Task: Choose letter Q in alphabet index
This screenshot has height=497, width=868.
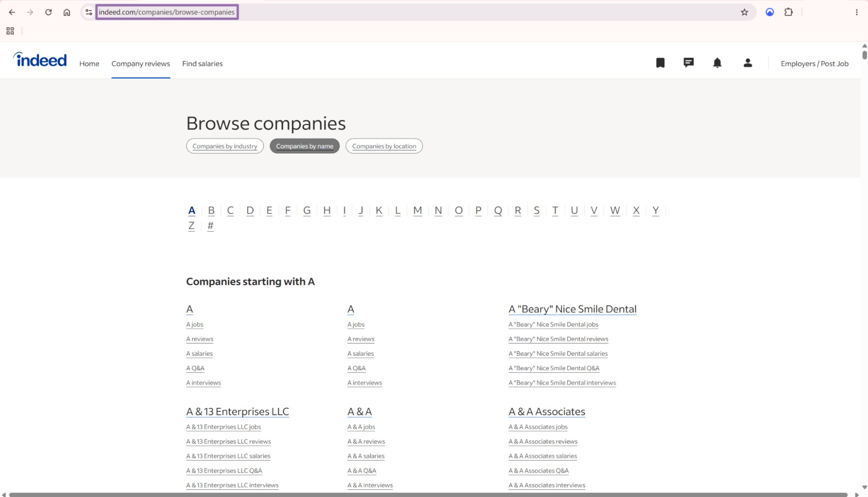Action: point(498,210)
